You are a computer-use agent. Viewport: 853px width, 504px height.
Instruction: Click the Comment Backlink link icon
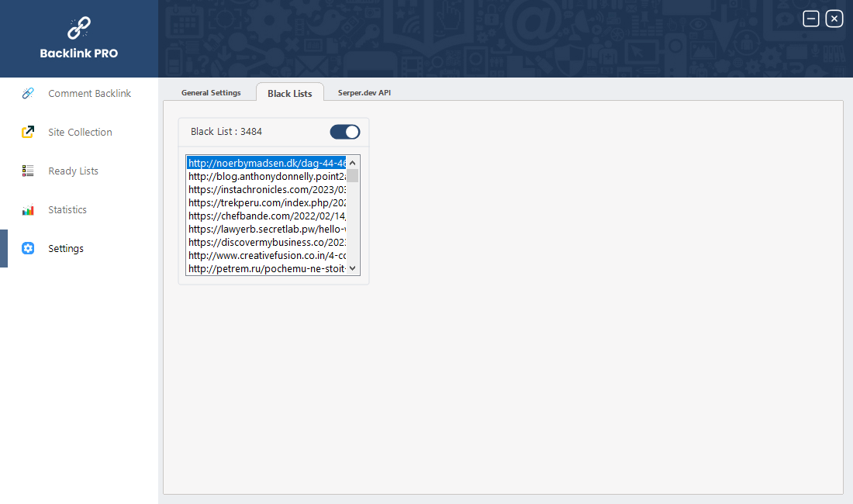28,93
